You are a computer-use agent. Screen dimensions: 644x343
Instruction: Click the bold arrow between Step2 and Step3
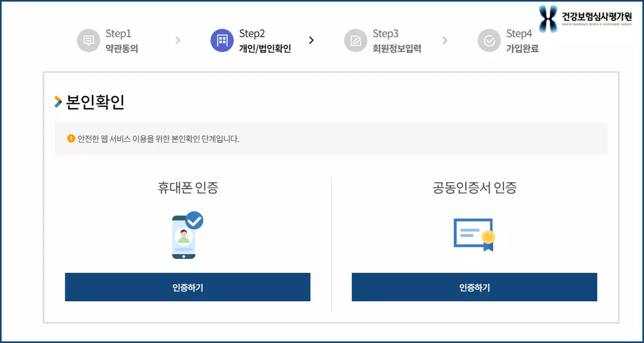point(312,40)
